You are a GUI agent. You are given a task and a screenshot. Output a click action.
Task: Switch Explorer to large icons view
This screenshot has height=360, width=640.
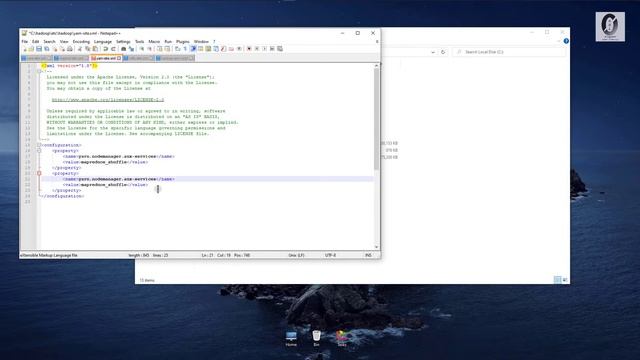565,280
